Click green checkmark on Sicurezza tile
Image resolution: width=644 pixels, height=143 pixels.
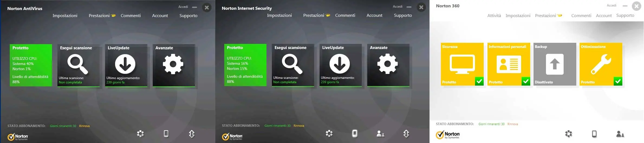click(479, 81)
